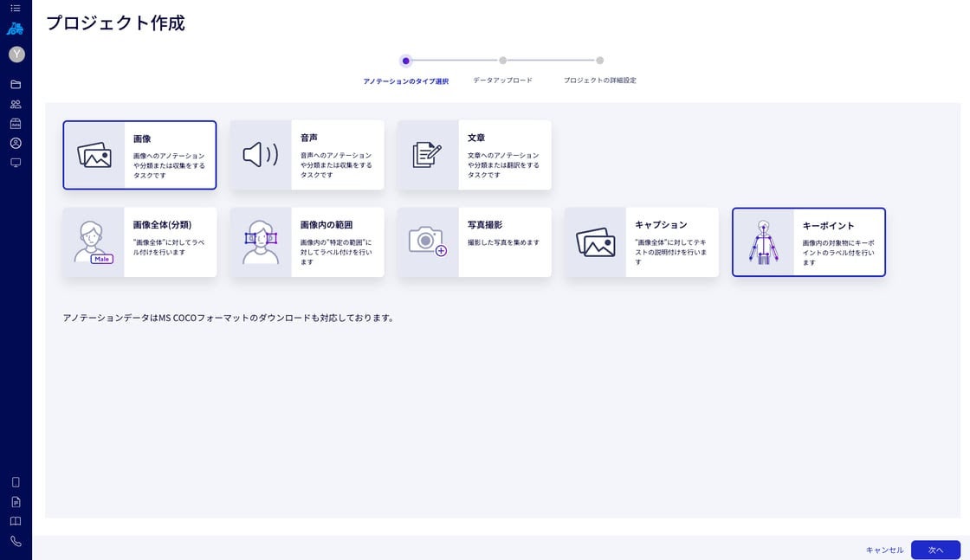970x560 pixels.
Task: Open the phone contact icon
Action: coord(16,541)
